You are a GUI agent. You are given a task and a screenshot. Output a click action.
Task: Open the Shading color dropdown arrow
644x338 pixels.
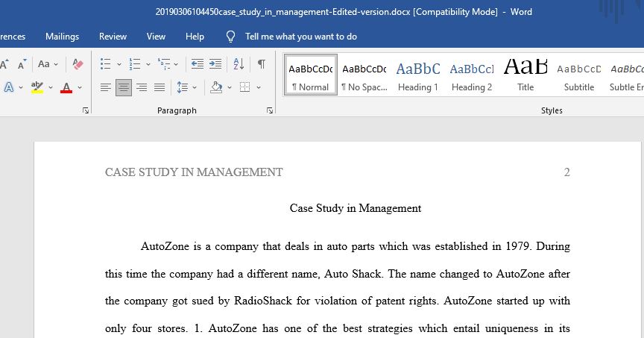click(x=230, y=87)
